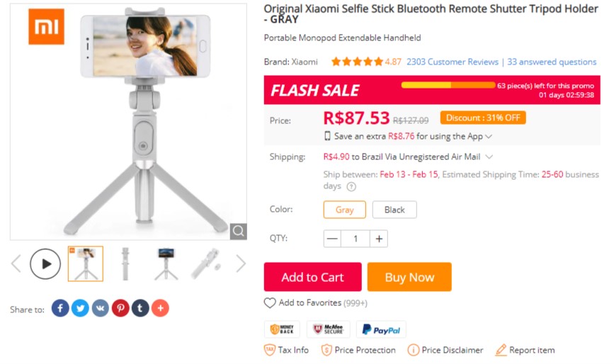
Task: Expand the App savings dropdown arrow
Action: (x=489, y=137)
